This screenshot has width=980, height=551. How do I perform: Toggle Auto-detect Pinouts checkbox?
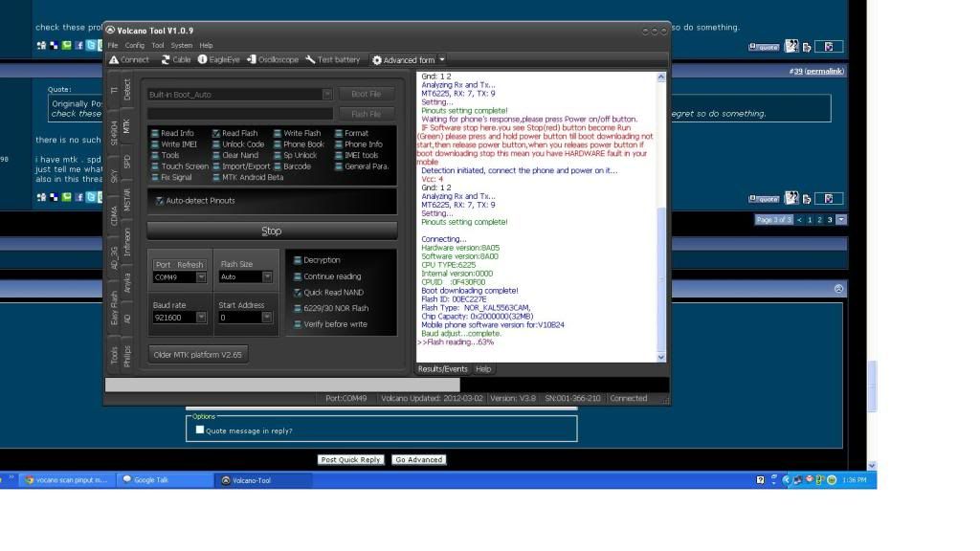(x=160, y=201)
